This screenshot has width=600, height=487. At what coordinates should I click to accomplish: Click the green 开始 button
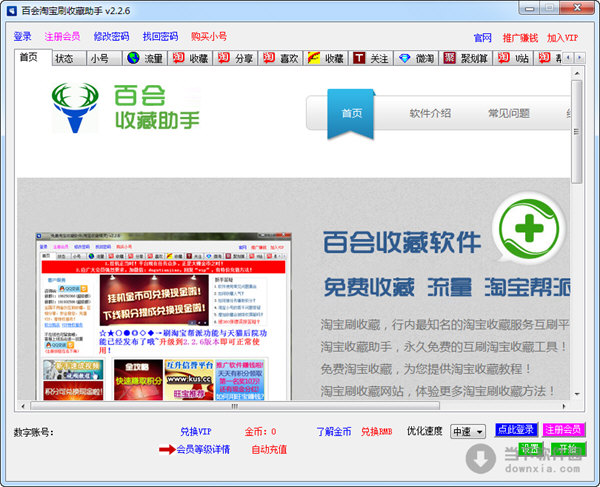(568, 449)
